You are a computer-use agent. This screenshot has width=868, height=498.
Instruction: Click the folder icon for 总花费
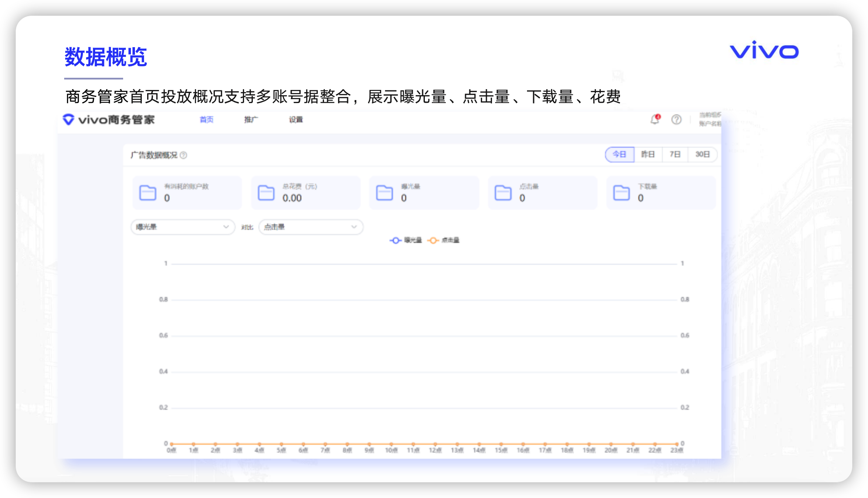coord(266,193)
